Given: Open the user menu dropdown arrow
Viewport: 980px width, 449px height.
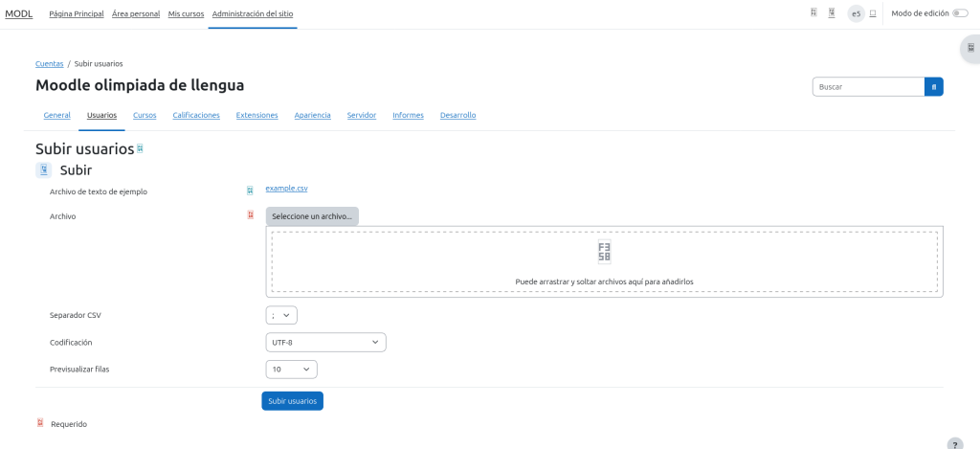Looking at the screenshot, I should click(873, 13).
